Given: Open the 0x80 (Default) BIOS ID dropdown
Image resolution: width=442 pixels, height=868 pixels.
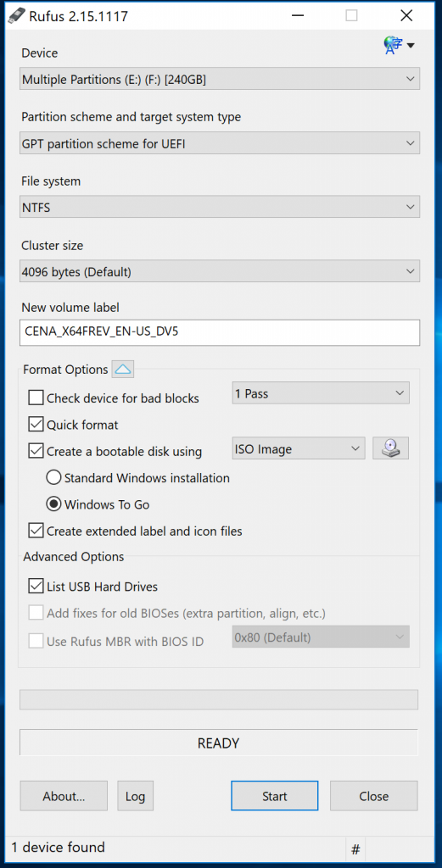Looking at the screenshot, I should tap(321, 637).
